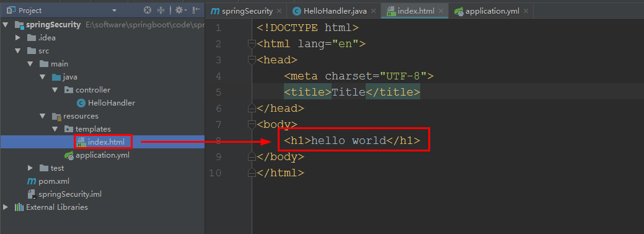Click fold marker at closing html line 10
The image size is (644, 234).
pos(252,173)
